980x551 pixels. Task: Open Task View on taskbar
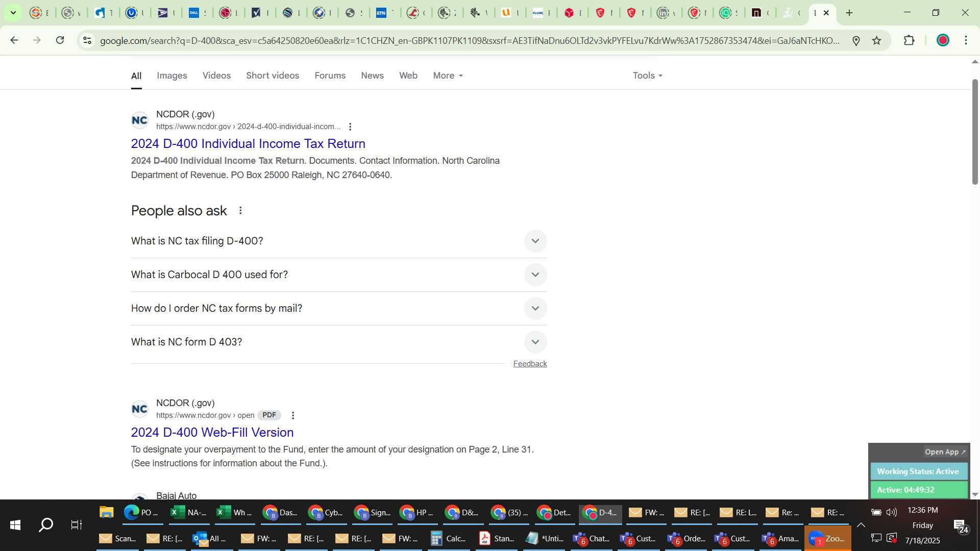77,524
